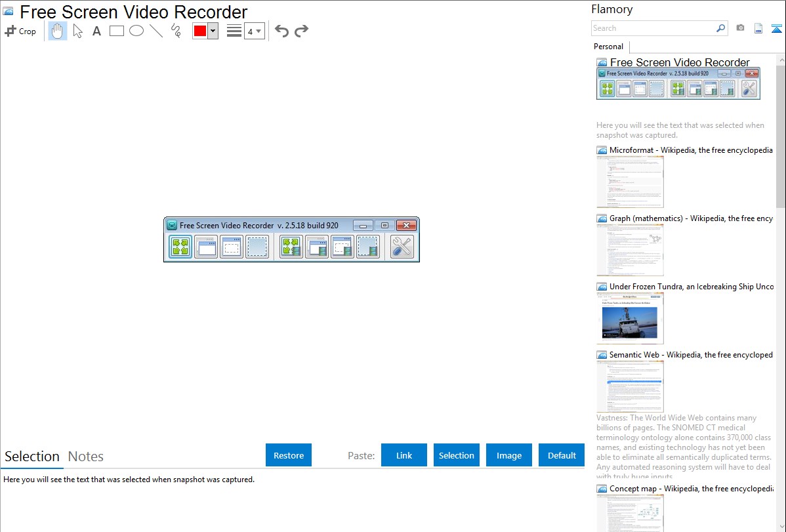Click the sidebar vertical scrollbar
Viewport: 786px width, 532px height.
(781, 135)
